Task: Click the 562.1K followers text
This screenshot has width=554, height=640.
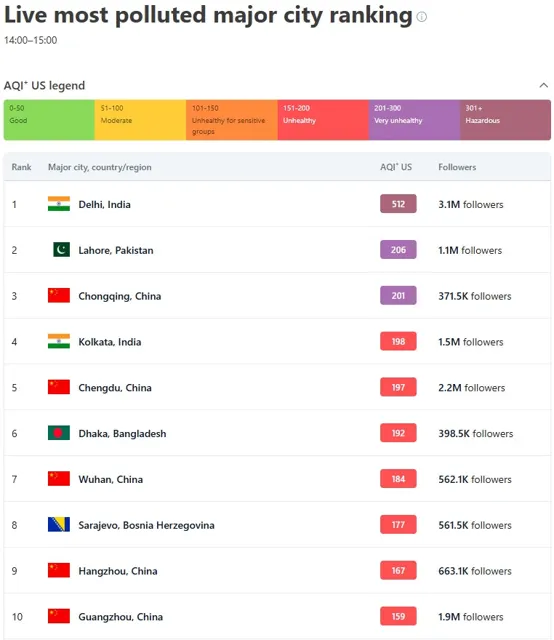Action: pos(475,479)
